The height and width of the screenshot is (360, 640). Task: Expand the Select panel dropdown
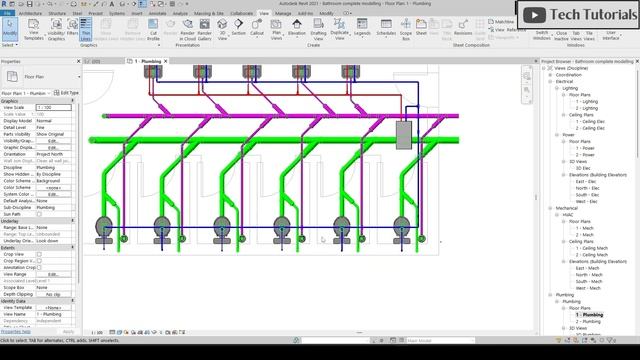pyautogui.click(x=9, y=45)
